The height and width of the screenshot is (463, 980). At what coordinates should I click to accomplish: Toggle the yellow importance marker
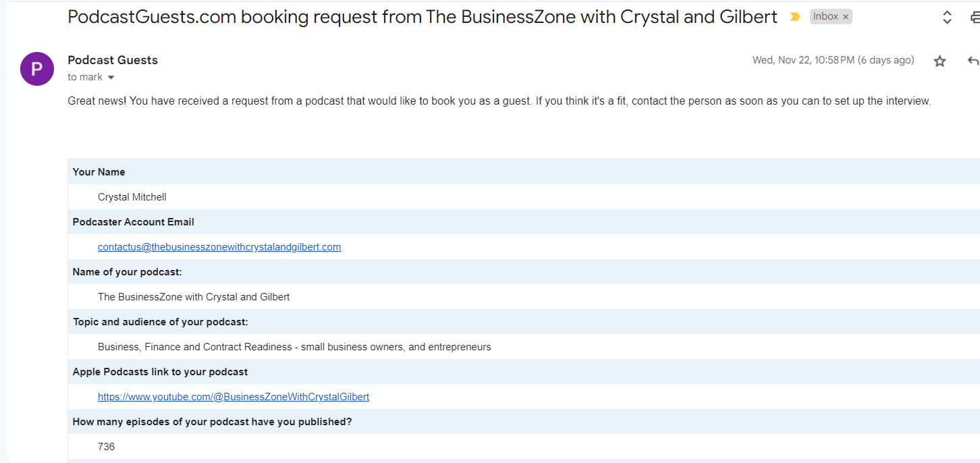point(795,17)
